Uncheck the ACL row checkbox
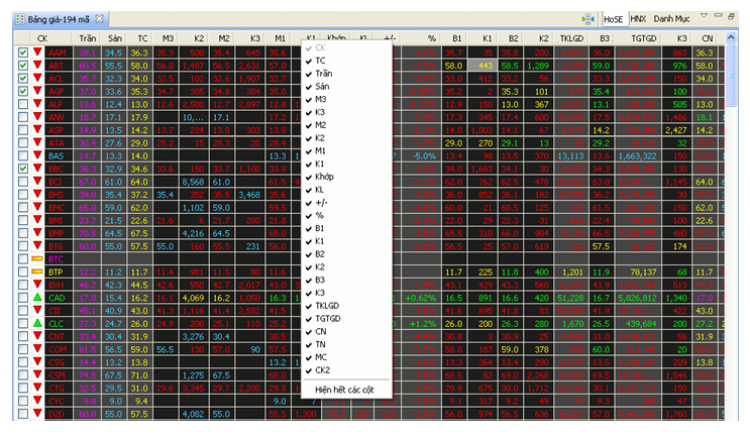 click(x=22, y=78)
